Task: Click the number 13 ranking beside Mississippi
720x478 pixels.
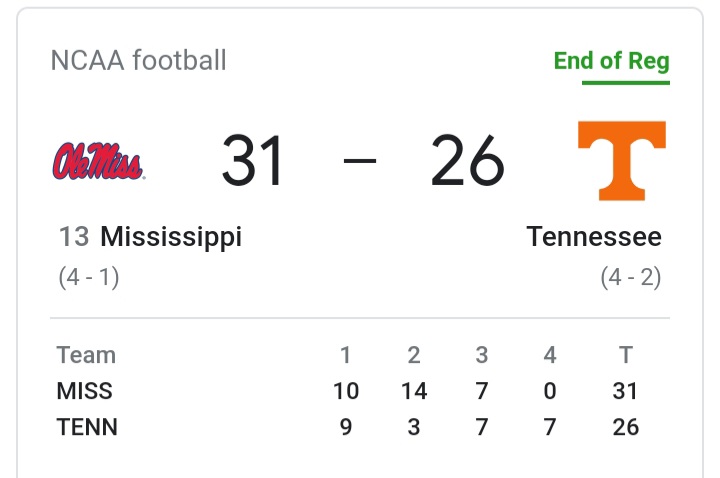Action: click(74, 237)
